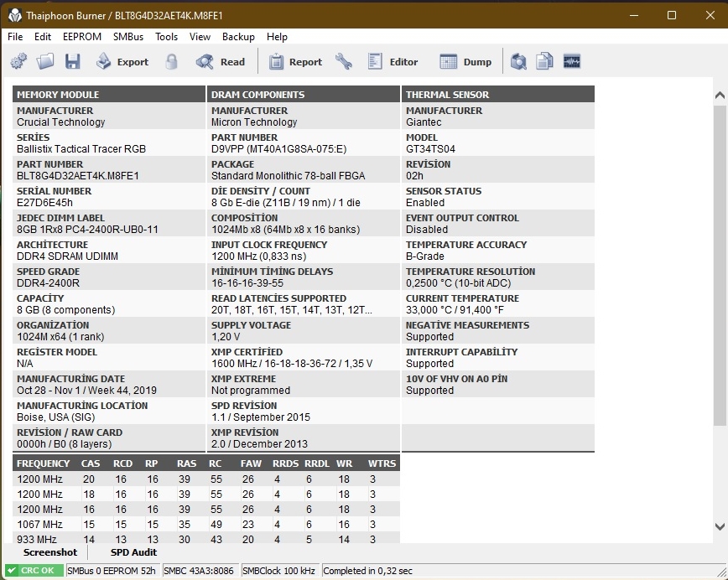This screenshot has width=728, height=580.
Task: Open the Edit menu
Action: (43, 37)
